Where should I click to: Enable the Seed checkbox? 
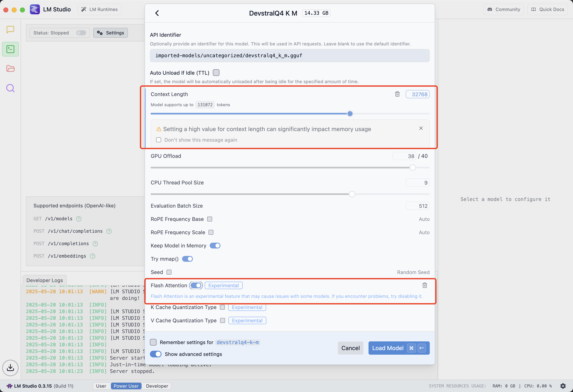click(169, 272)
